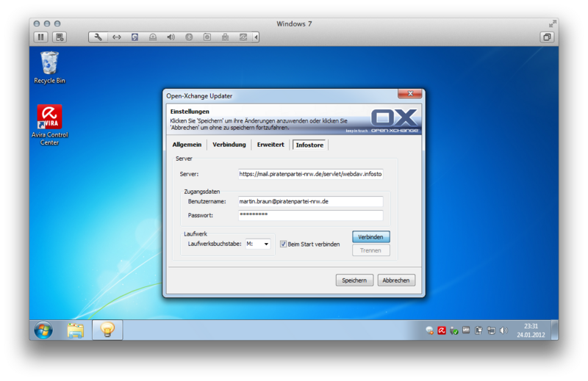Close the Open-Xchange Updater dialog
Image resolution: width=588 pixels, height=381 pixels.
click(x=410, y=94)
